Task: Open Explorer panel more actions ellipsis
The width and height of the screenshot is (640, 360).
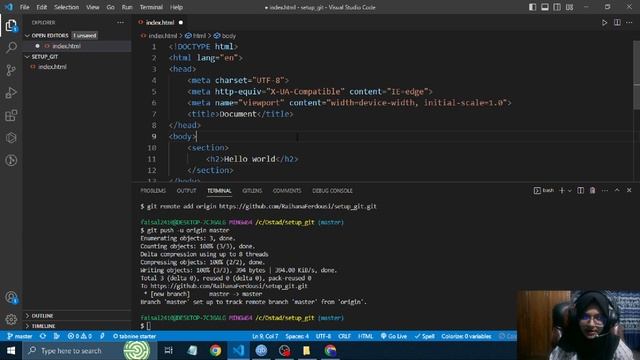Action: tap(120, 22)
